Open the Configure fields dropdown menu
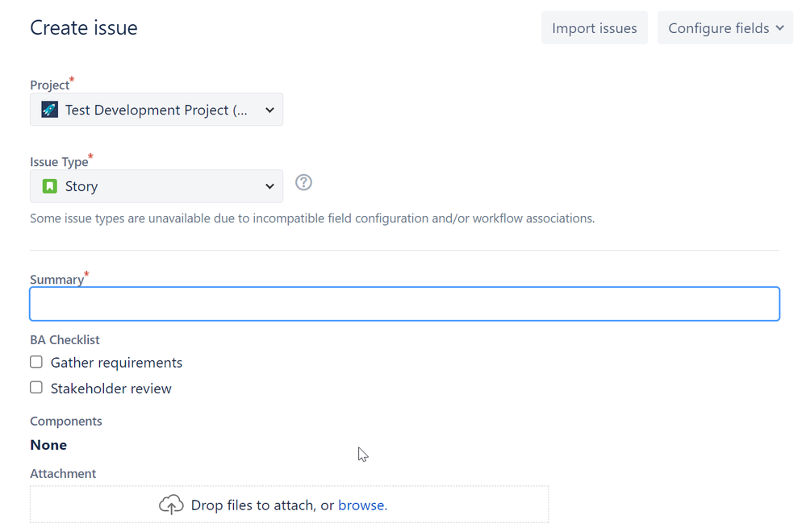The image size is (806, 532). coord(725,28)
